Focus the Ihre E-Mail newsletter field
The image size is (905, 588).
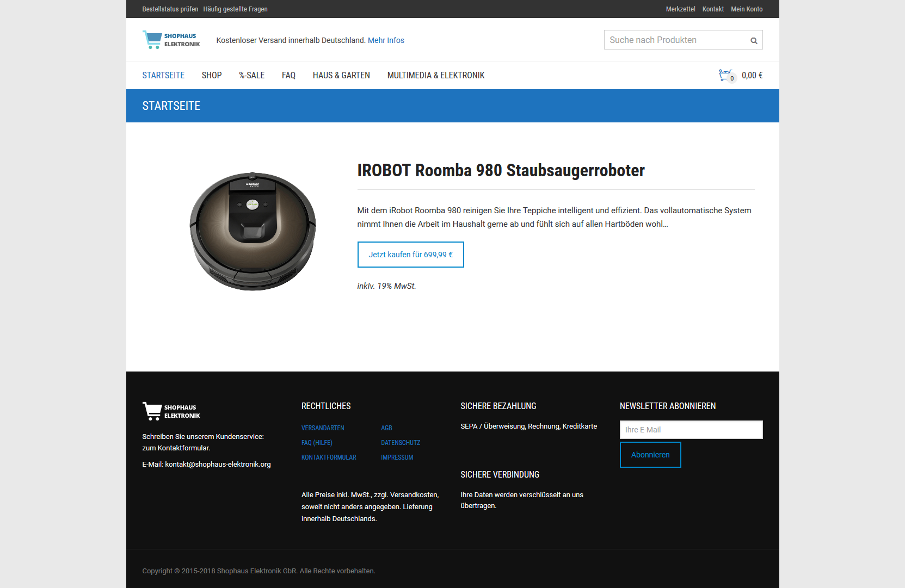point(691,430)
